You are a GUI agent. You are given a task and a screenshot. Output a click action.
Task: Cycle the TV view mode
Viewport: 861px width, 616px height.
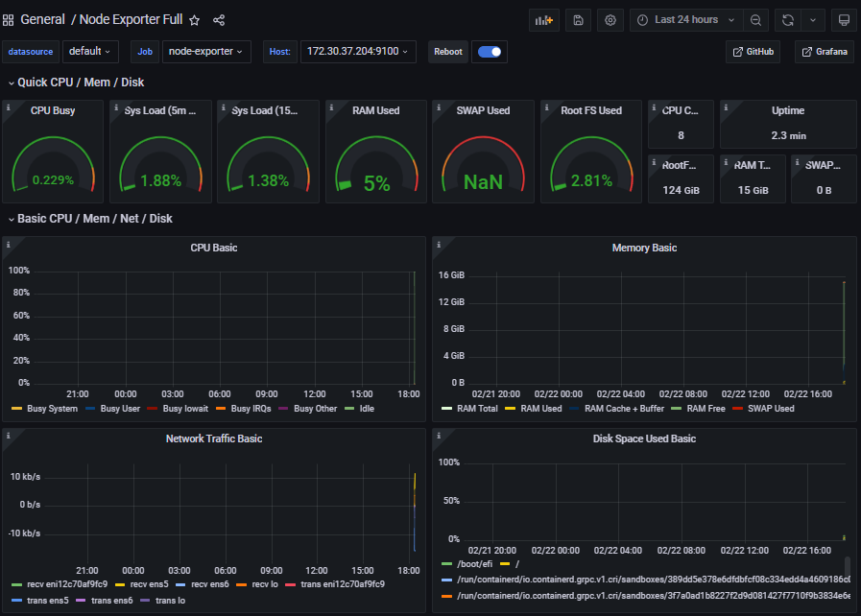[x=844, y=20]
